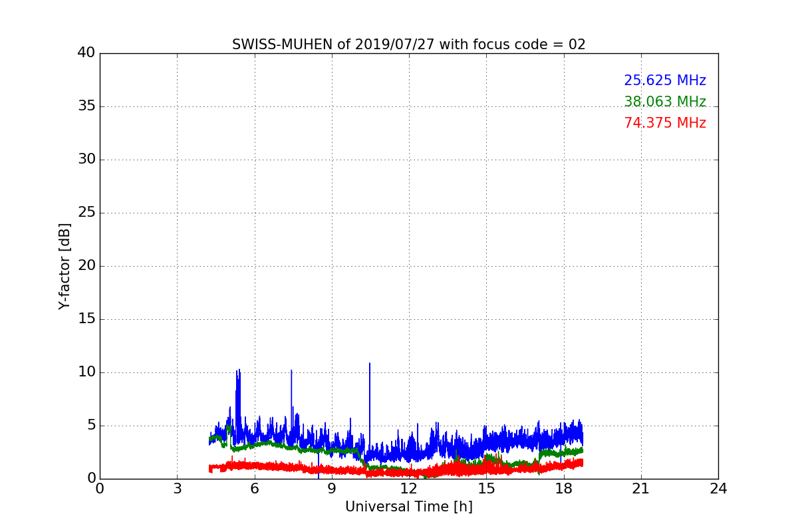The width and height of the screenshot is (798, 532).
Task: Click the y-axis tick value 10
Action: (x=86, y=372)
